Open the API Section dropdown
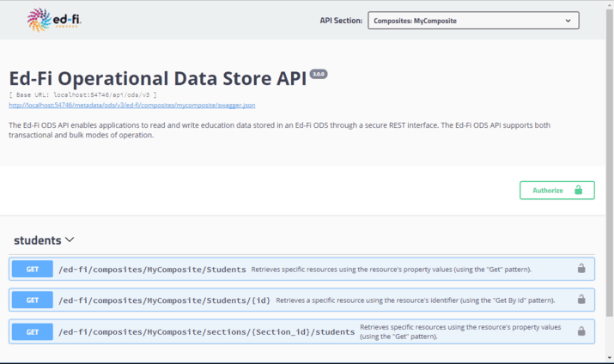614x364 pixels. coord(473,20)
